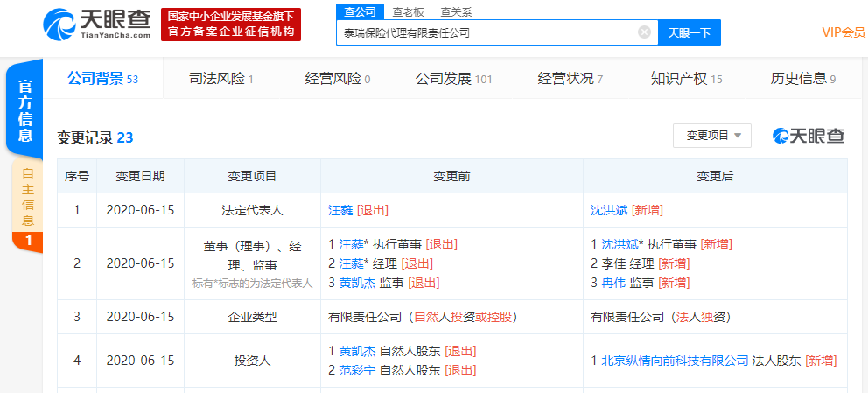Click 范彩宁 shareholder link

[357, 370]
